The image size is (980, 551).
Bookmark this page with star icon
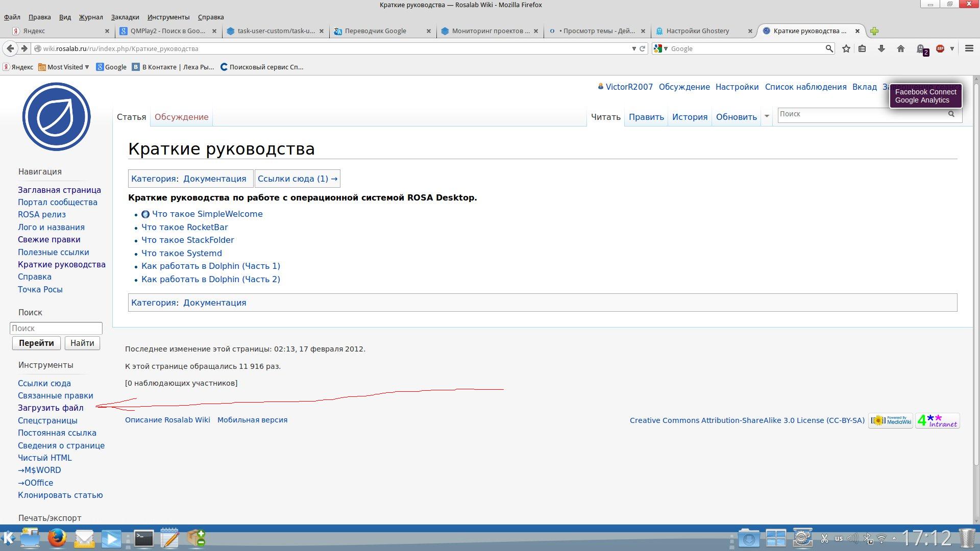pos(846,49)
